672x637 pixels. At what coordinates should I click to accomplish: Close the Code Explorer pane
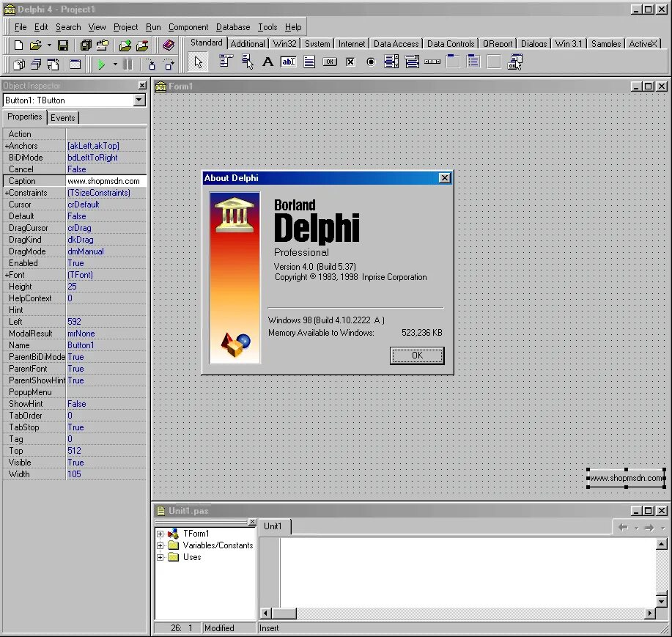(252, 522)
